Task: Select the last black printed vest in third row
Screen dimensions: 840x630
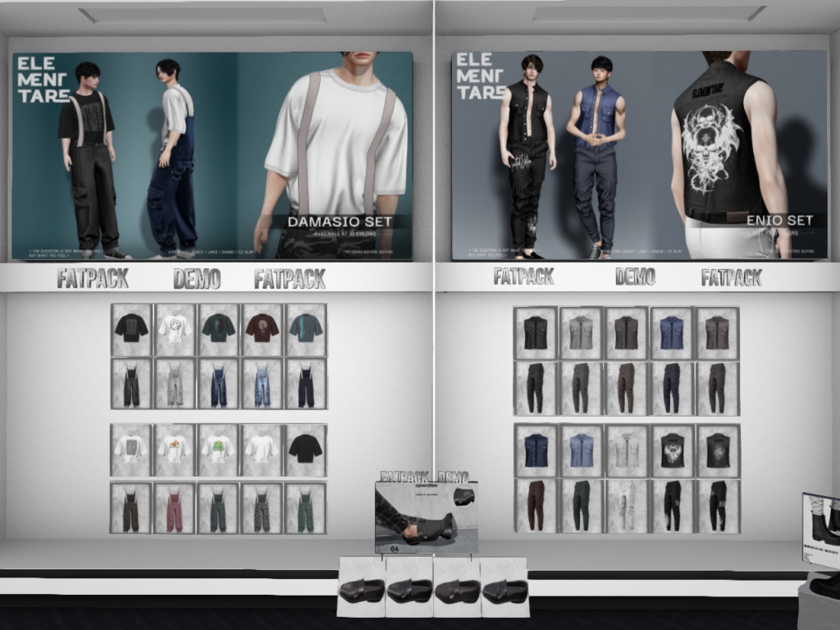Action: (719, 450)
